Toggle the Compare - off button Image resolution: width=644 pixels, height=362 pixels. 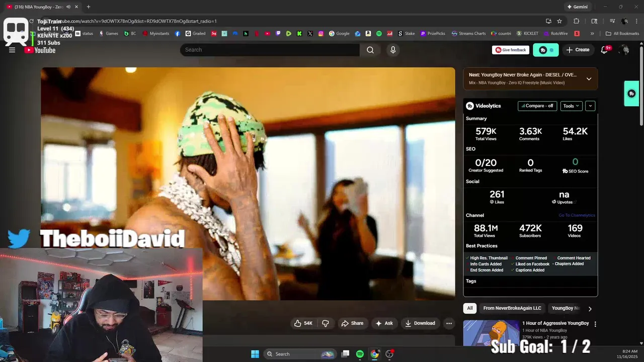537,106
